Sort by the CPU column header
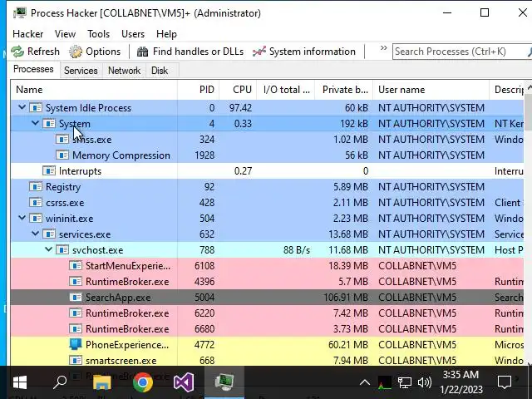532x399 pixels. (238, 90)
